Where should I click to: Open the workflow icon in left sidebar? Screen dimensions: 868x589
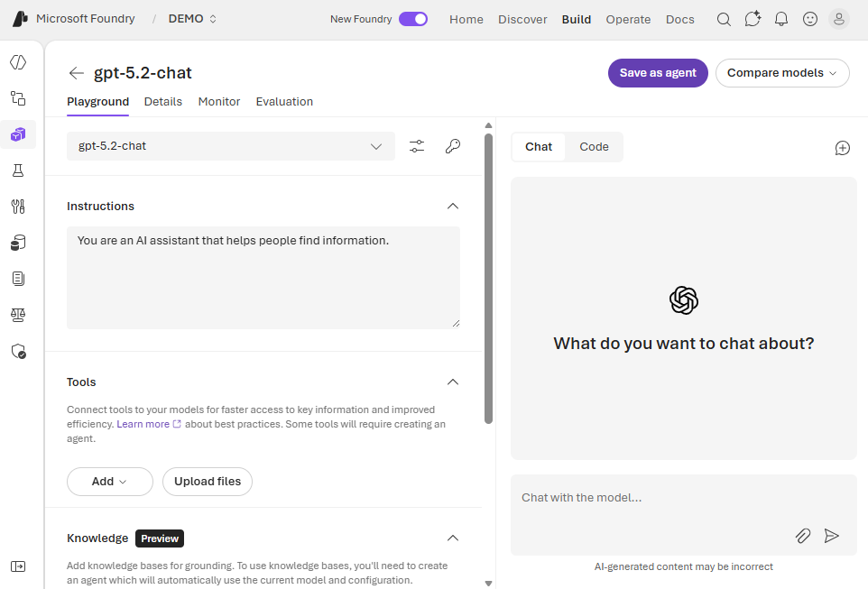18,98
